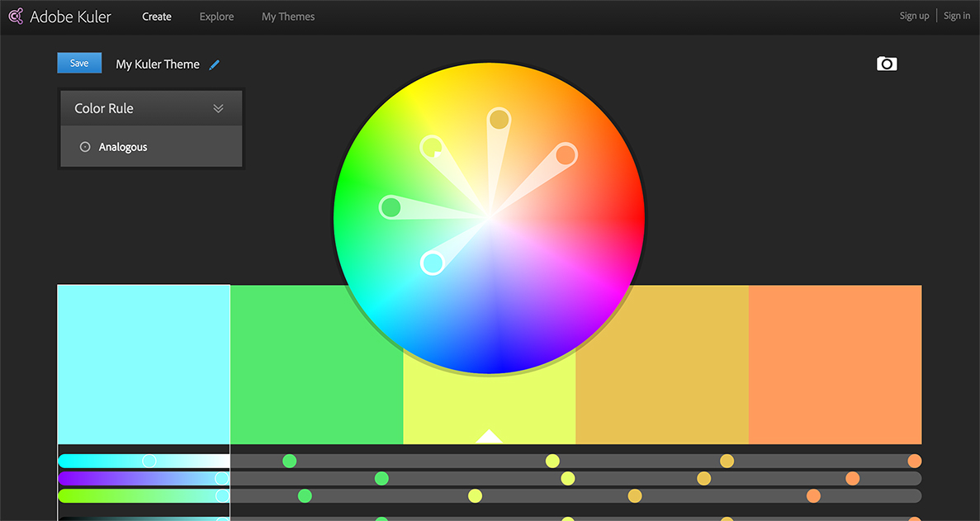Viewport: 980px width, 521px height.
Task: Click the gold dot on third slider row
Action: point(635,496)
